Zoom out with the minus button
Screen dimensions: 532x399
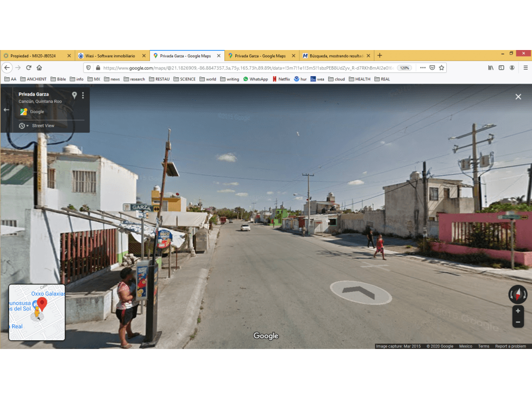point(518,322)
